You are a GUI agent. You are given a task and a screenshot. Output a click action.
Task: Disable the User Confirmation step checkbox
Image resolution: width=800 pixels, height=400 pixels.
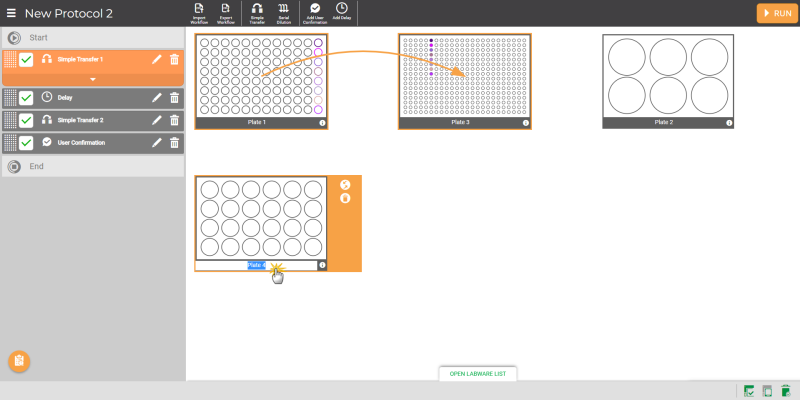click(26, 143)
